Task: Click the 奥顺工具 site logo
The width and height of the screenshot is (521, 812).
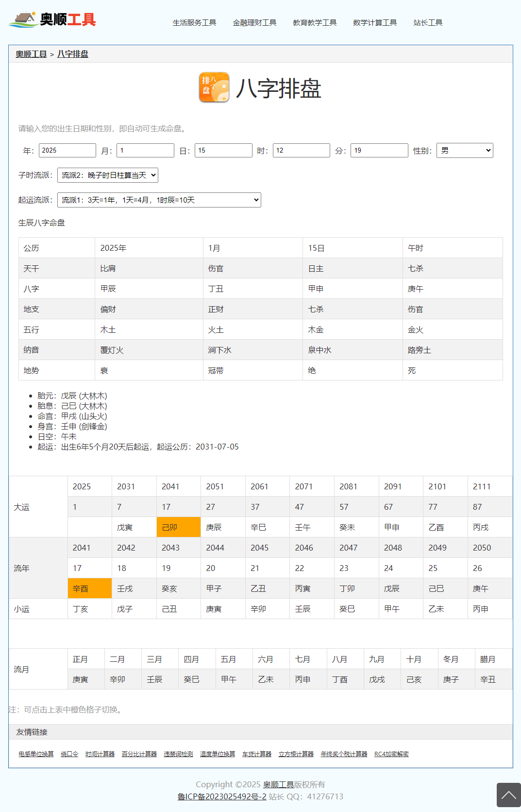Action: (x=52, y=19)
